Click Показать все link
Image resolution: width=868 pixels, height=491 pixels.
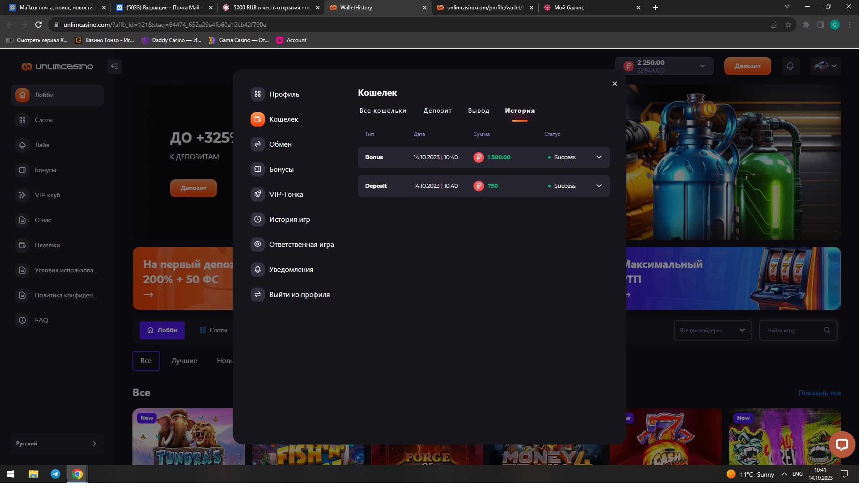coord(819,393)
